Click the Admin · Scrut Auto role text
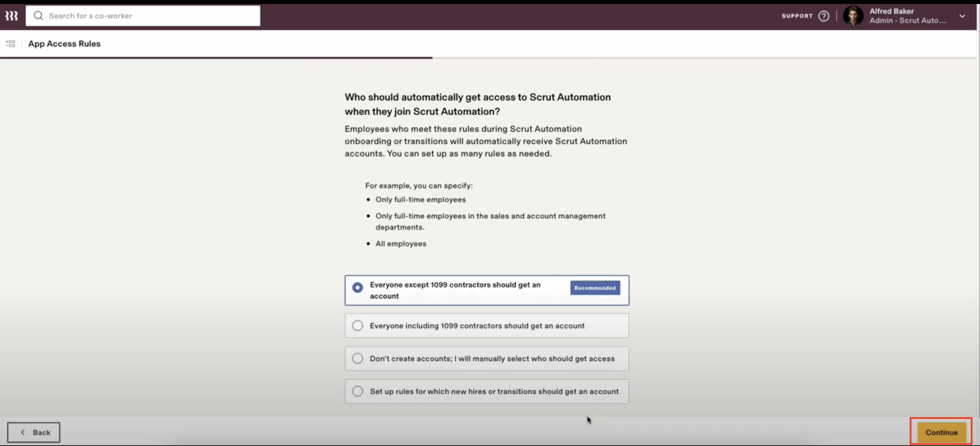The height and width of the screenshot is (446, 980). (907, 21)
